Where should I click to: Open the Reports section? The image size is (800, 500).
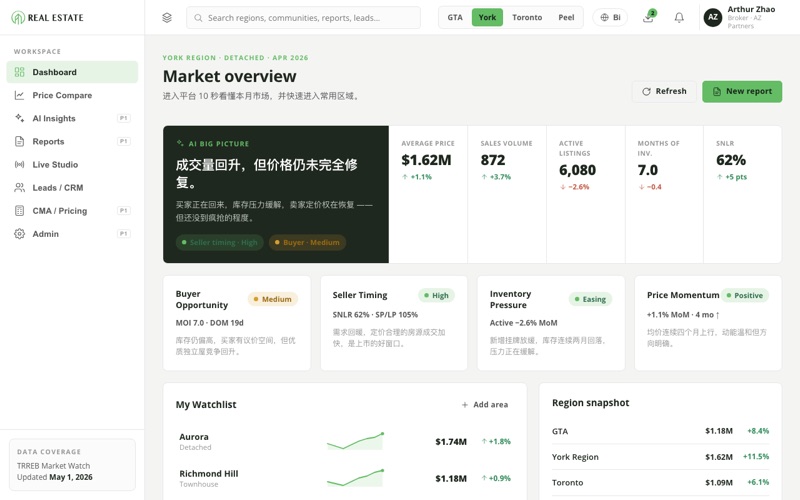[x=72, y=141]
